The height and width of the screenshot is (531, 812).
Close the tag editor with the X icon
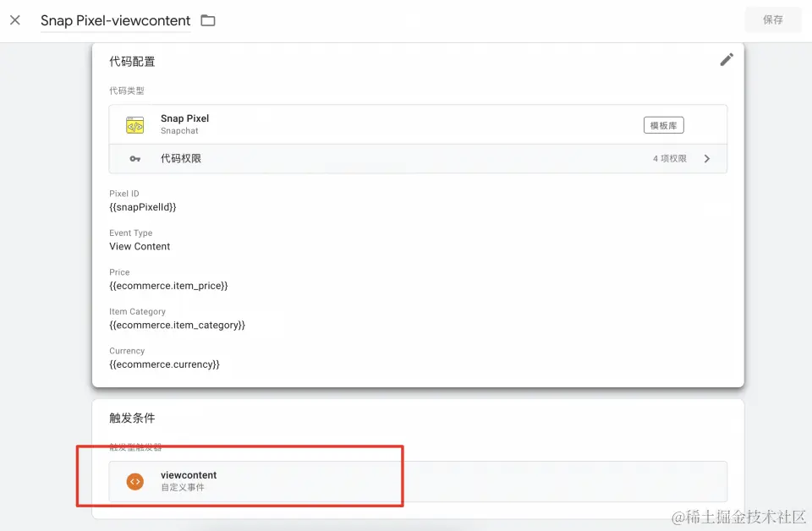click(15, 20)
